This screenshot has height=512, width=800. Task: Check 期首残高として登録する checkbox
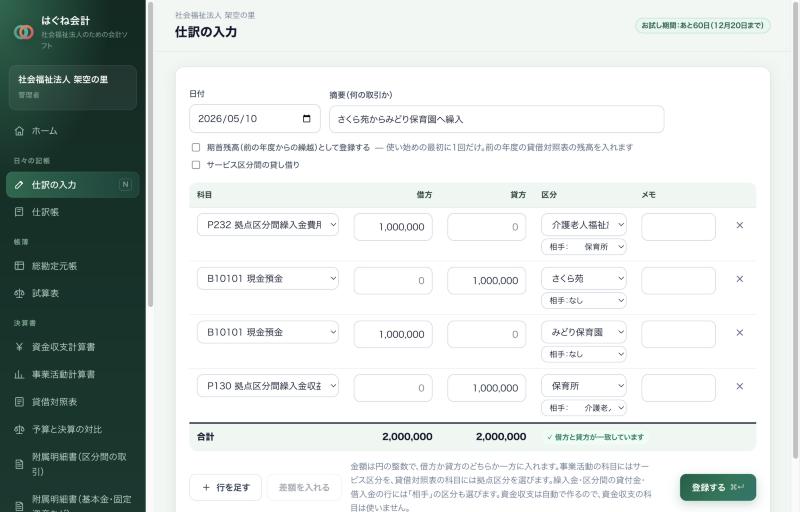(x=195, y=147)
